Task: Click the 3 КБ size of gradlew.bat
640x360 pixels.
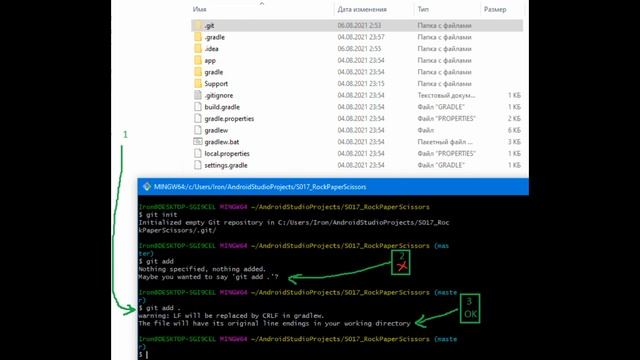Action: pos(514,142)
